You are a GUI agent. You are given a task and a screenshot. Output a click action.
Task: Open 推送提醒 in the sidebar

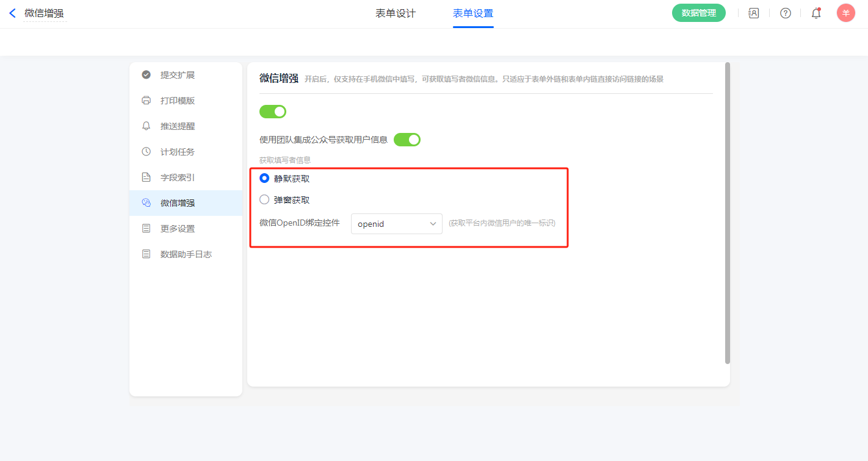click(x=178, y=126)
